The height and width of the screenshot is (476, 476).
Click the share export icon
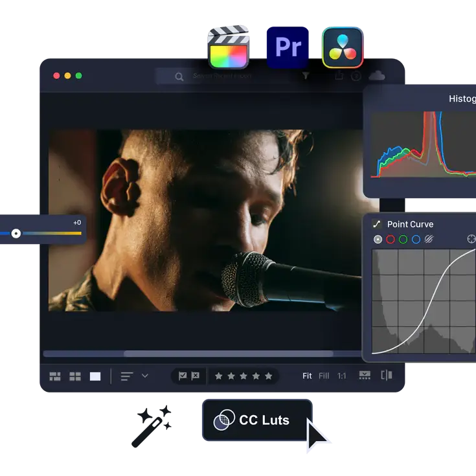(x=339, y=75)
